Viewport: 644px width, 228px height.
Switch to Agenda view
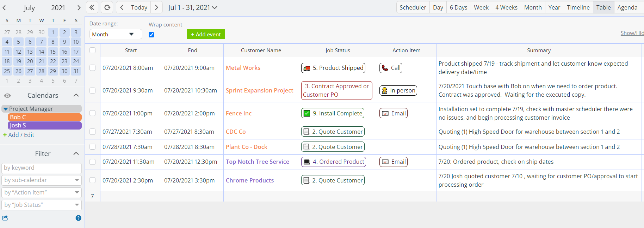pyautogui.click(x=627, y=7)
